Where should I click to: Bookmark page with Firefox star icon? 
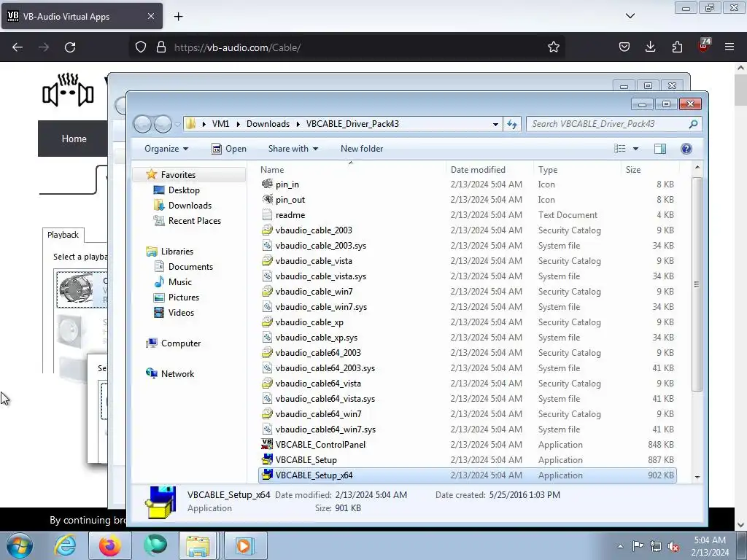[x=553, y=47]
